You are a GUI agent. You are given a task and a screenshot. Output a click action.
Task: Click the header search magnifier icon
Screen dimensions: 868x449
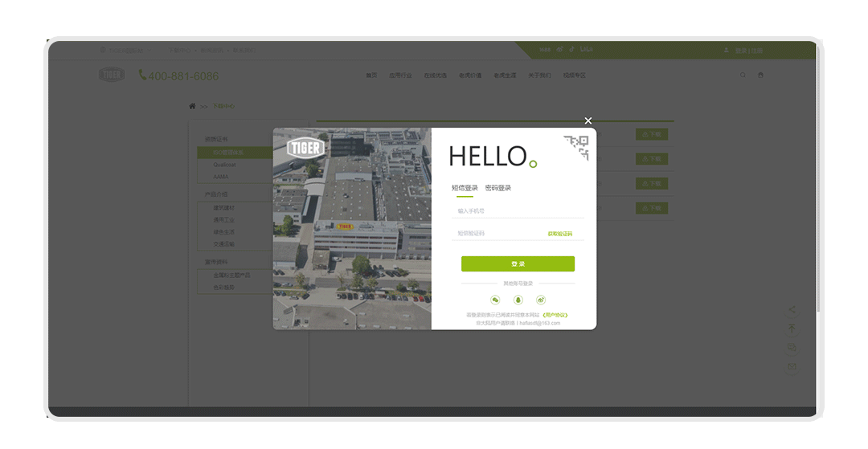(x=743, y=76)
